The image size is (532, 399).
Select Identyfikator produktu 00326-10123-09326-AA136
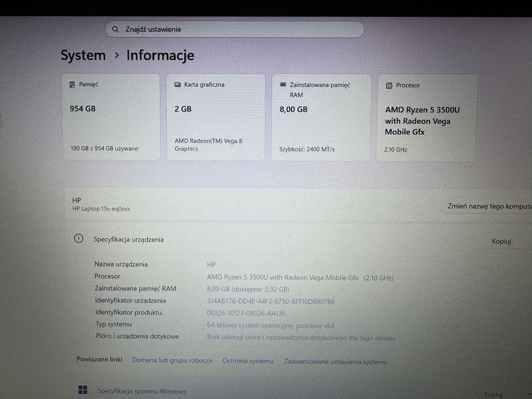[246, 313]
